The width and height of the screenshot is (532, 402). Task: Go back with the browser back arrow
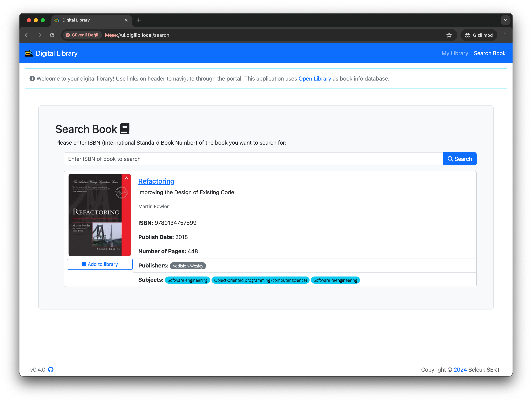point(27,35)
